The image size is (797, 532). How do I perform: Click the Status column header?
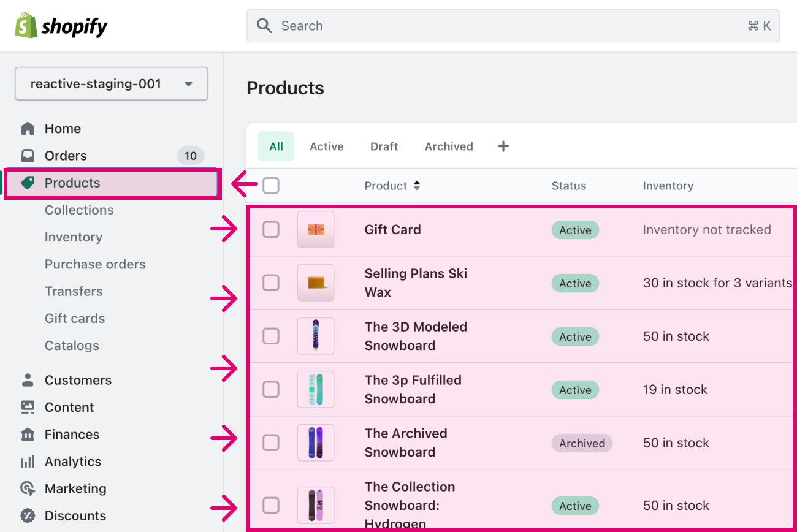click(x=568, y=186)
